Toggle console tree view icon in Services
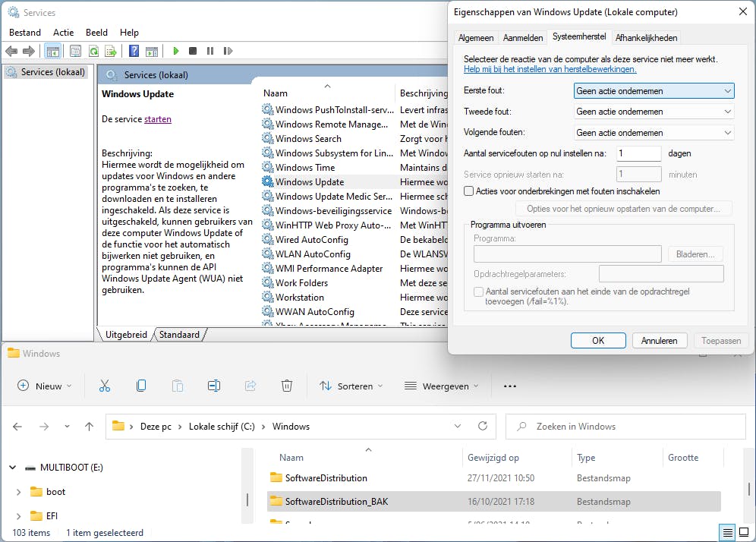The height and width of the screenshot is (542, 756). point(52,51)
